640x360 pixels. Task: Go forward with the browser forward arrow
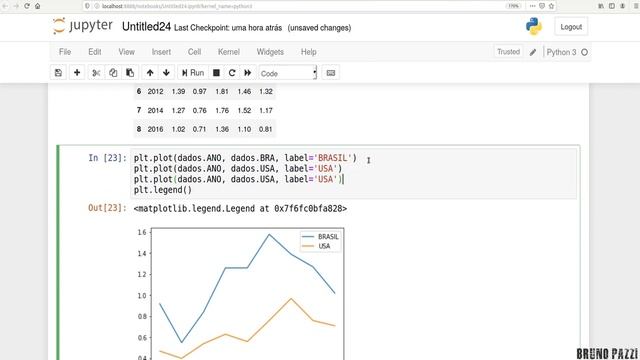coord(16,6)
